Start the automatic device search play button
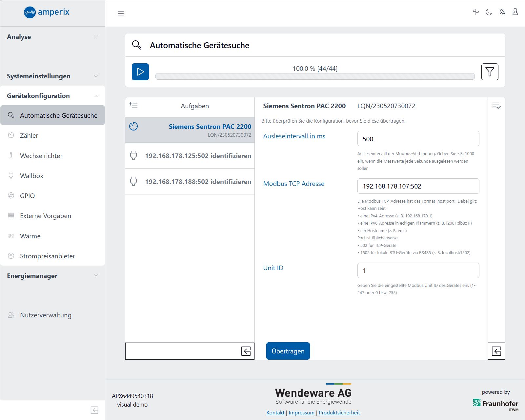This screenshot has height=420, width=525. coord(140,72)
